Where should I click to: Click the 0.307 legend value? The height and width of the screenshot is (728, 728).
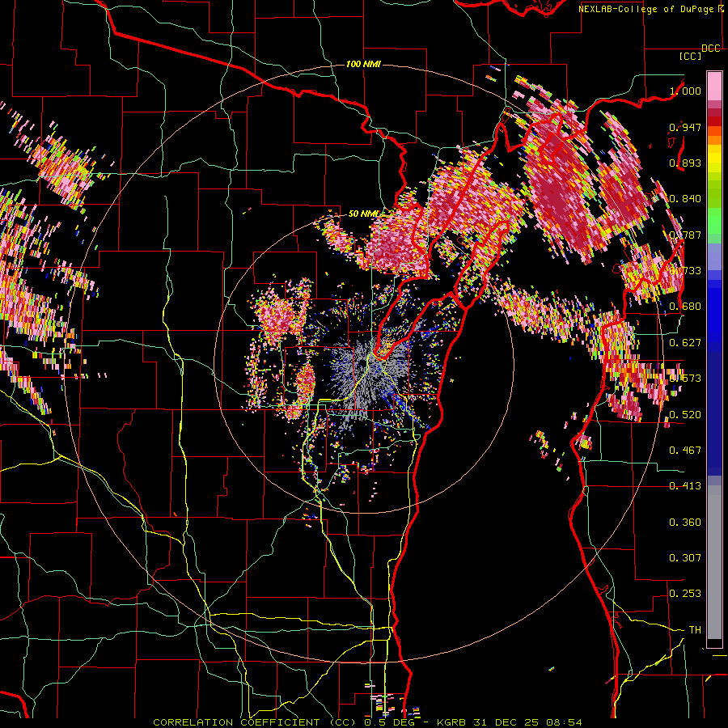click(x=685, y=558)
